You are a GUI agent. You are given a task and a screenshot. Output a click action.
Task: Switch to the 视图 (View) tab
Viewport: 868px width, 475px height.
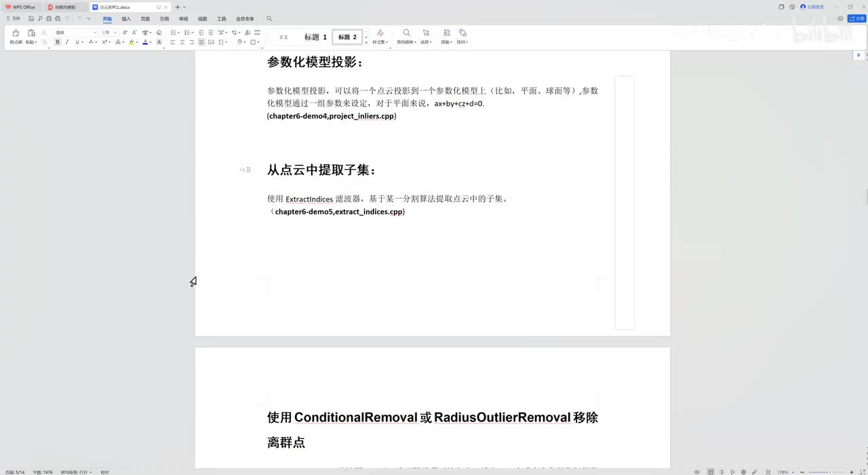(x=202, y=19)
